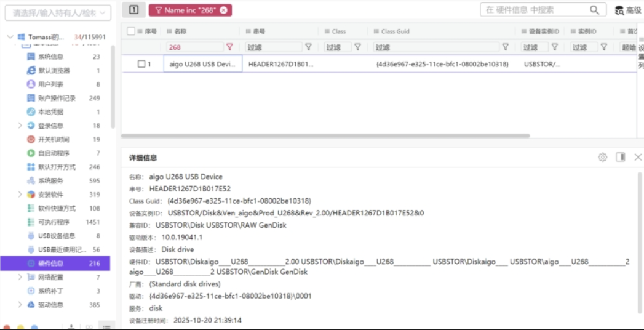The width and height of the screenshot is (644, 330).
Task: Click the filter count button labeled 1
Action: pyautogui.click(x=133, y=10)
